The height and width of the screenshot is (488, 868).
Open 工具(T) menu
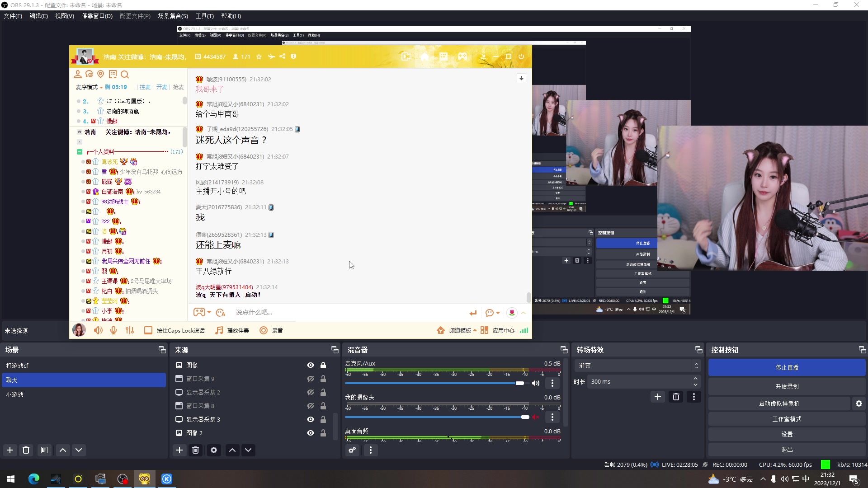(x=204, y=16)
